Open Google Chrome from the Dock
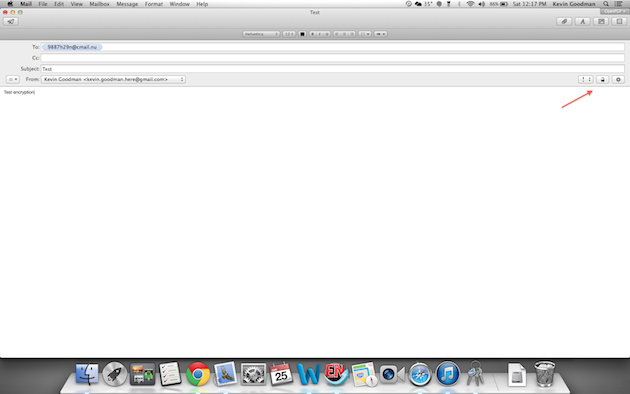Screen dimensions: 630x394 (x=198, y=374)
